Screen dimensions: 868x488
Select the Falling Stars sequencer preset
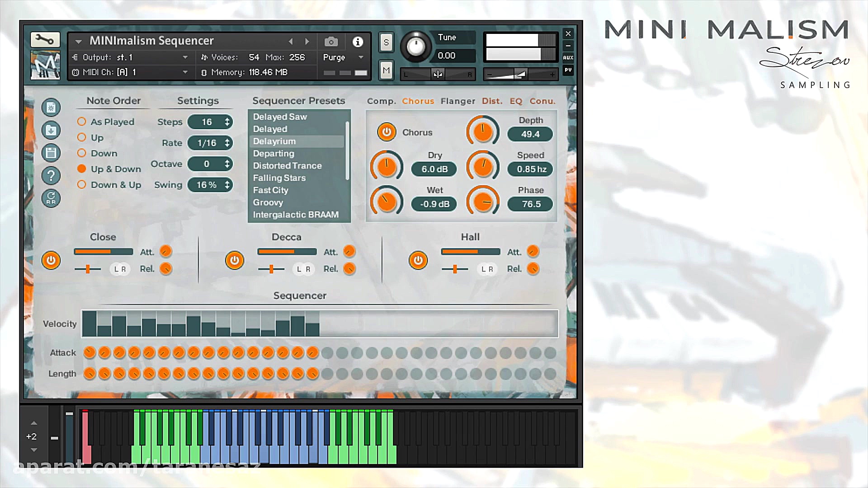pyautogui.click(x=279, y=178)
